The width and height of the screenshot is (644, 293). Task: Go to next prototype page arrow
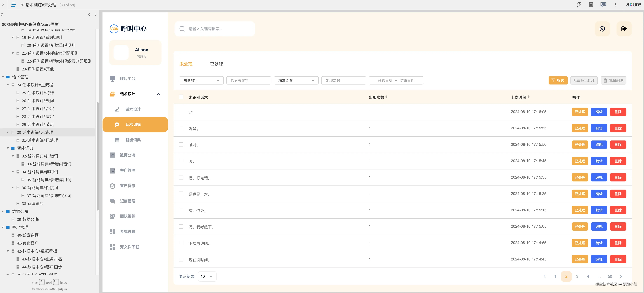pos(95,15)
